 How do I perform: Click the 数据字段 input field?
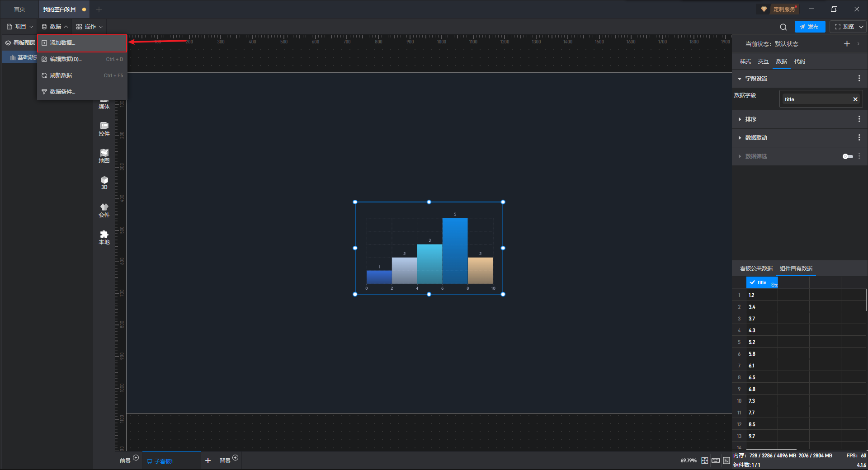[x=821, y=99]
